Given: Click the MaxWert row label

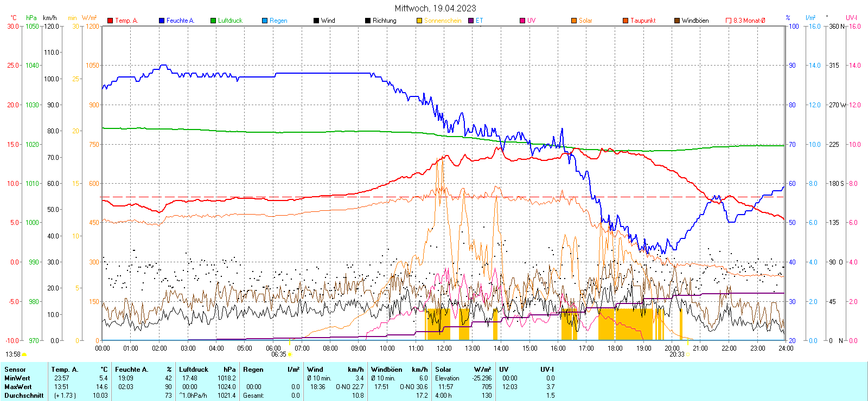Looking at the screenshot, I should 17,387.
